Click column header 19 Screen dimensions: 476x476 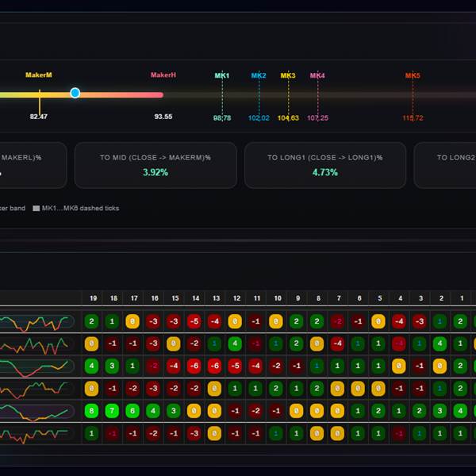[x=93, y=298]
